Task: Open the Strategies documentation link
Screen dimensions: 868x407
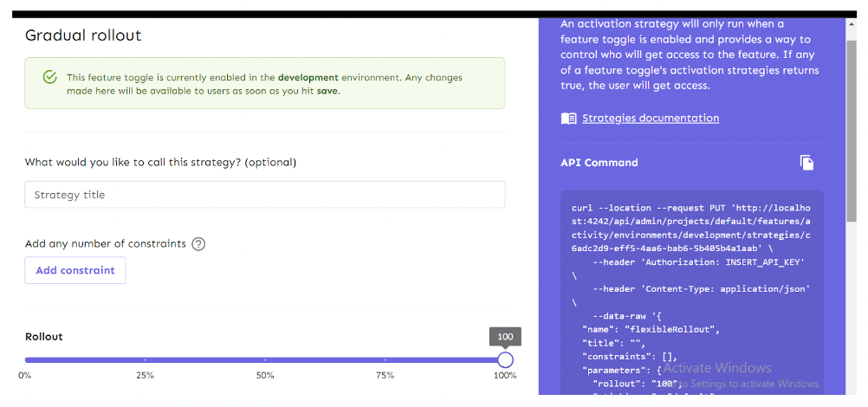Action: [650, 119]
